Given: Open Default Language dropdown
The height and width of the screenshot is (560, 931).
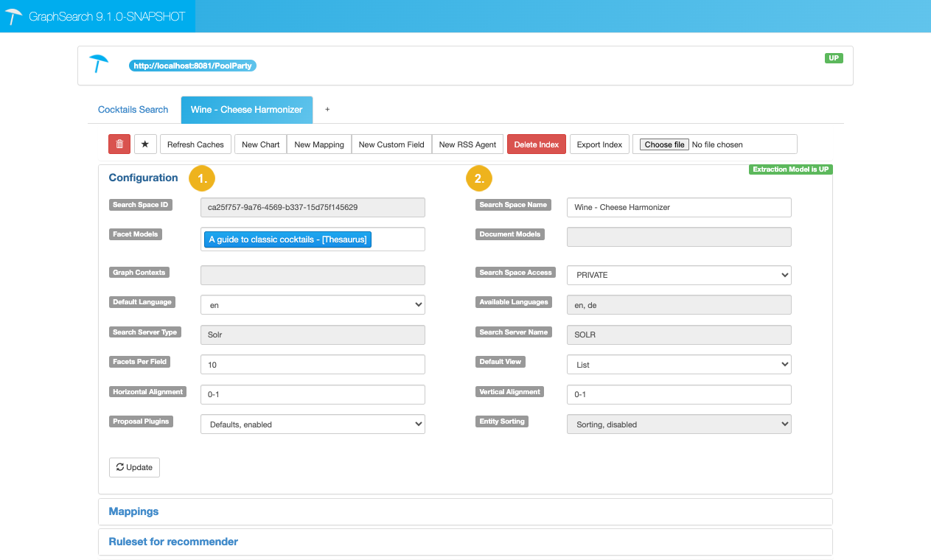Looking at the screenshot, I should [x=313, y=304].
